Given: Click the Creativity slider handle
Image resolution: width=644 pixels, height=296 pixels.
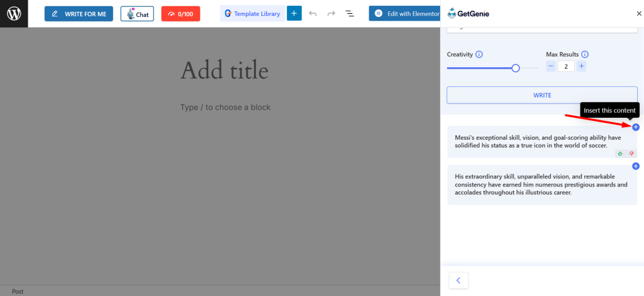Looking at the screenshot, I should tap(516, 68).
